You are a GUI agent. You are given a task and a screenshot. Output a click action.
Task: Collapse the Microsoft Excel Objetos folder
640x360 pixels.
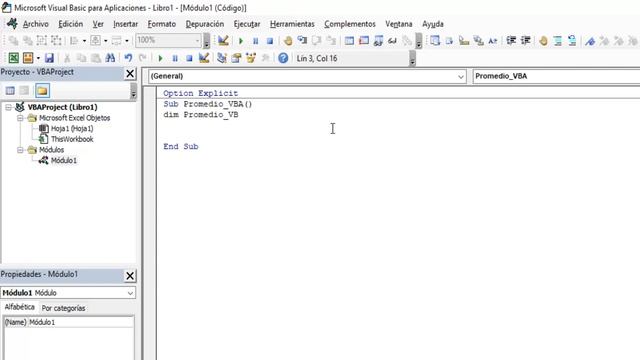click(20, 118)
